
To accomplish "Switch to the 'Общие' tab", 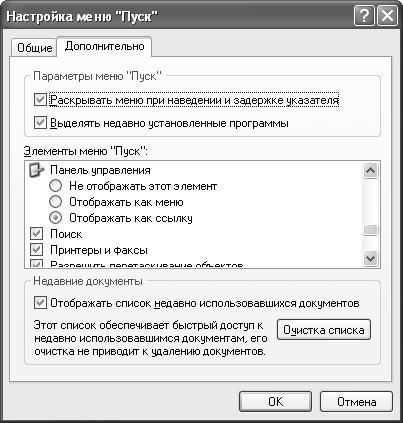I will pos(34,48).
